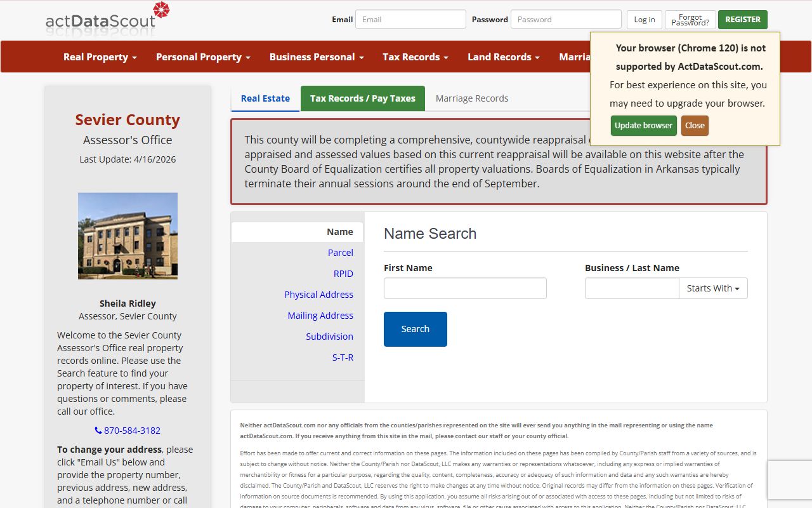
Task: Click the courthouse photo thumbnail
Action: pos(128,236)
